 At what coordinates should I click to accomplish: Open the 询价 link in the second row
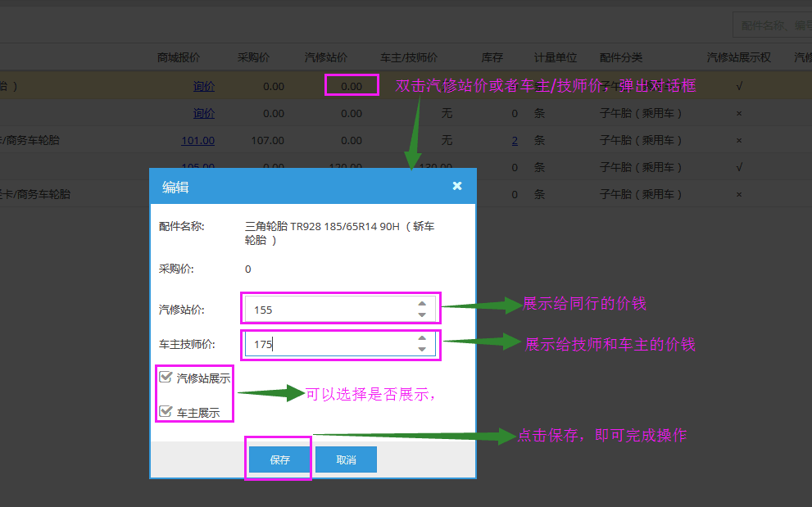pos(203,113)
